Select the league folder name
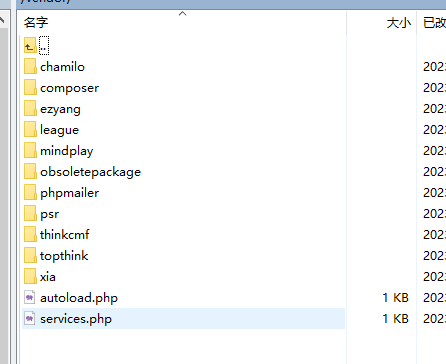 pyautogui.click(x=59, y=130)
